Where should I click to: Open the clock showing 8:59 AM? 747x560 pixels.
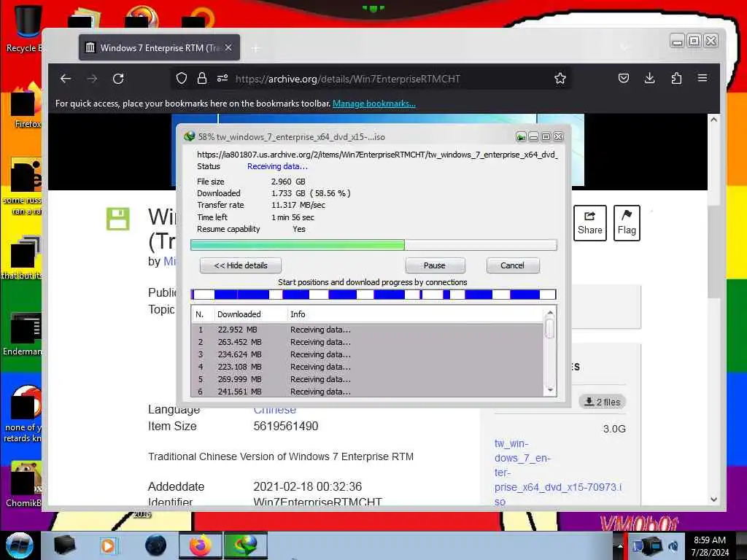[x=710, y=546]
